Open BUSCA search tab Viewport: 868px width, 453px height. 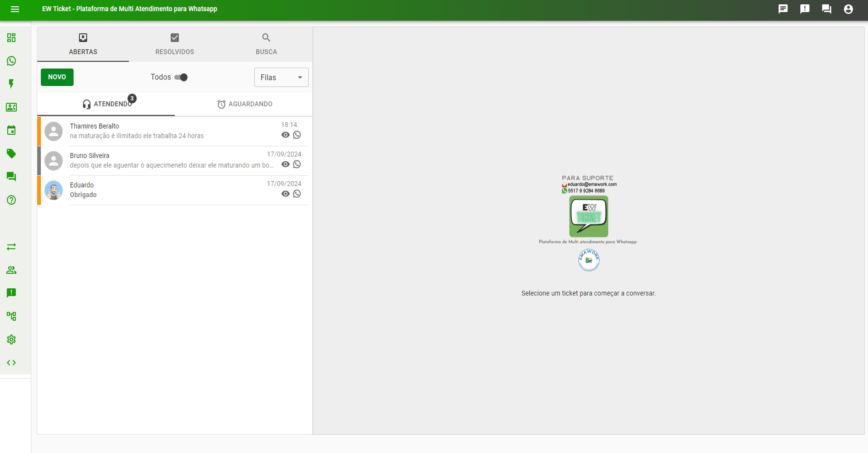pyautogui.click(x=267, y=44)
